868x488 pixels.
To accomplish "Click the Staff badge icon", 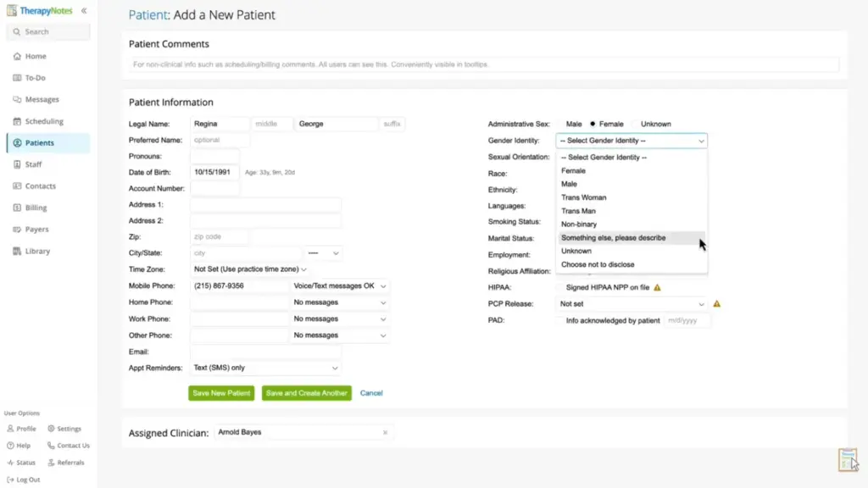I will (x=17, y=164).
